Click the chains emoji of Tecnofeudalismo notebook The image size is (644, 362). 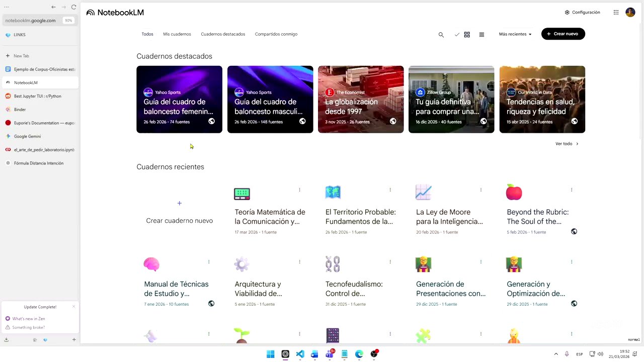tap(333, 264)
